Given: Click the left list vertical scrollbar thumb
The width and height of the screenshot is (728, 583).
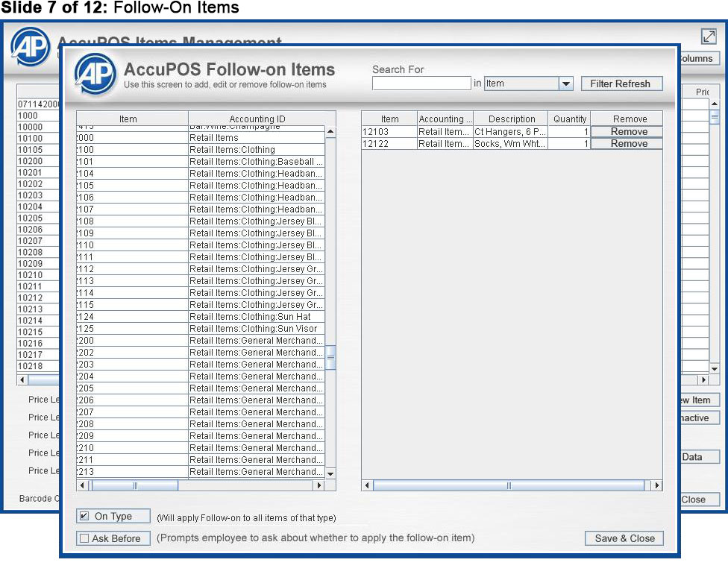Looking at the screenshot, I should coord(330,357).
